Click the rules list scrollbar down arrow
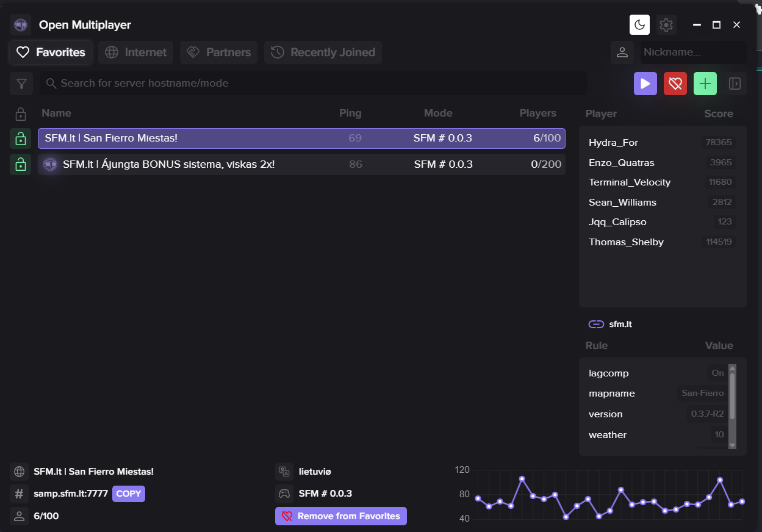The image size is (762, 532). coord(733,445)
